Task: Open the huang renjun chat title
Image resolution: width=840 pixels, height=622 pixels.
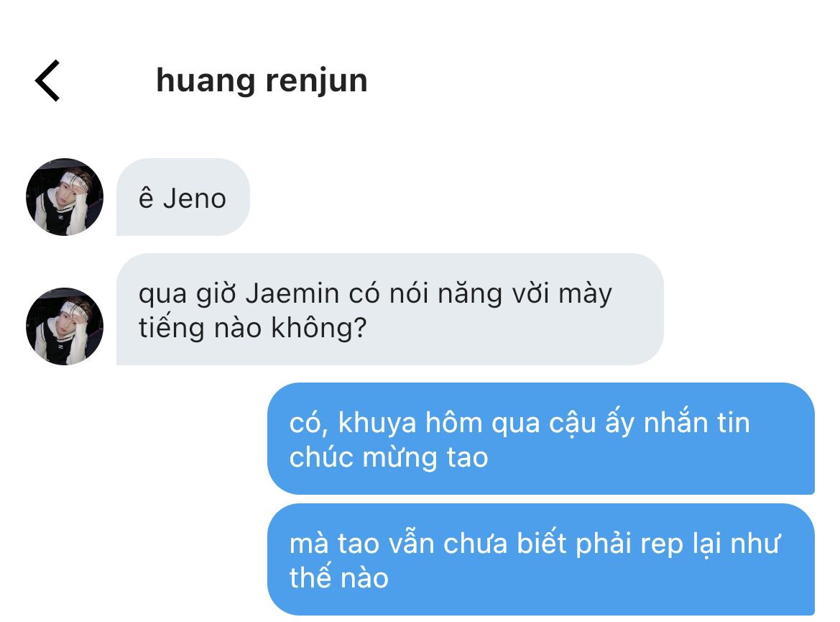Action: pyautogui.click(x=262, y=81)
